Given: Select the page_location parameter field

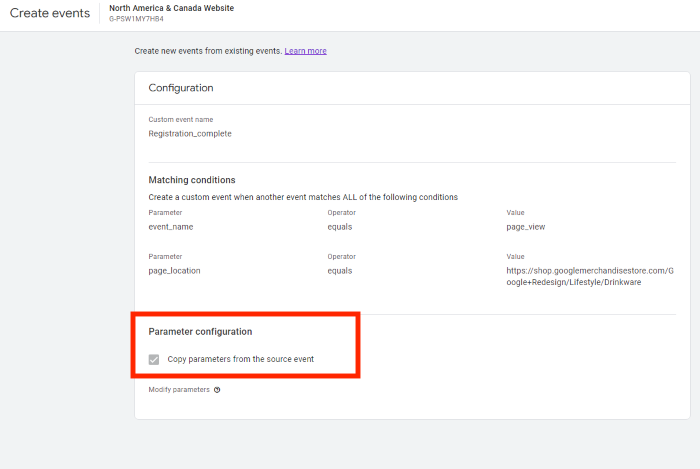Looking at the screenshot, I should (x=175, y=270).
